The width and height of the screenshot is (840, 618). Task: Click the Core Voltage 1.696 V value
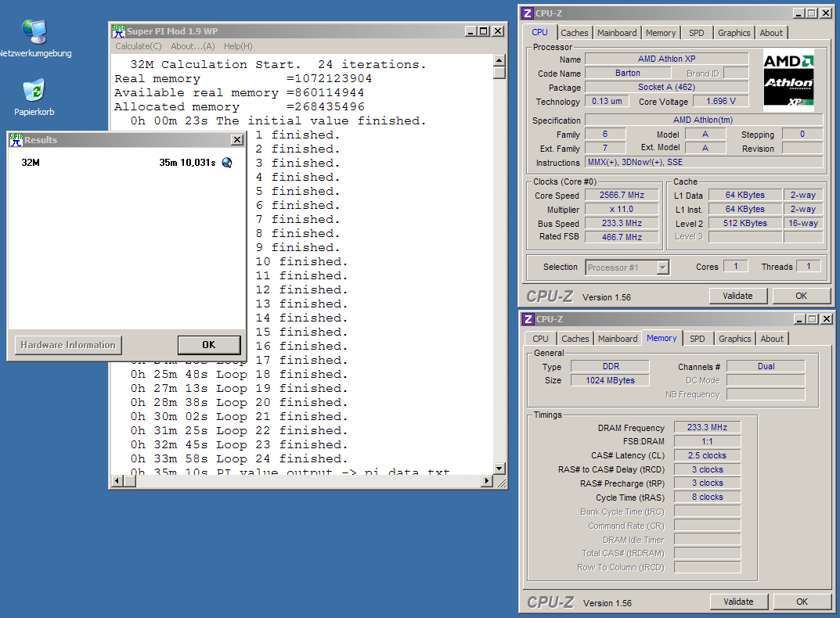pos(720,101)
